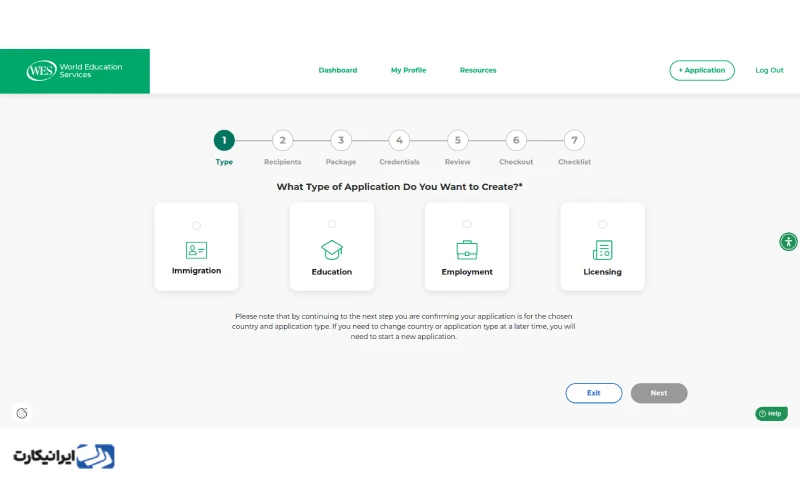Open the Dashboard menu item
The image size is (800, 477).
[x=338, y=70]
